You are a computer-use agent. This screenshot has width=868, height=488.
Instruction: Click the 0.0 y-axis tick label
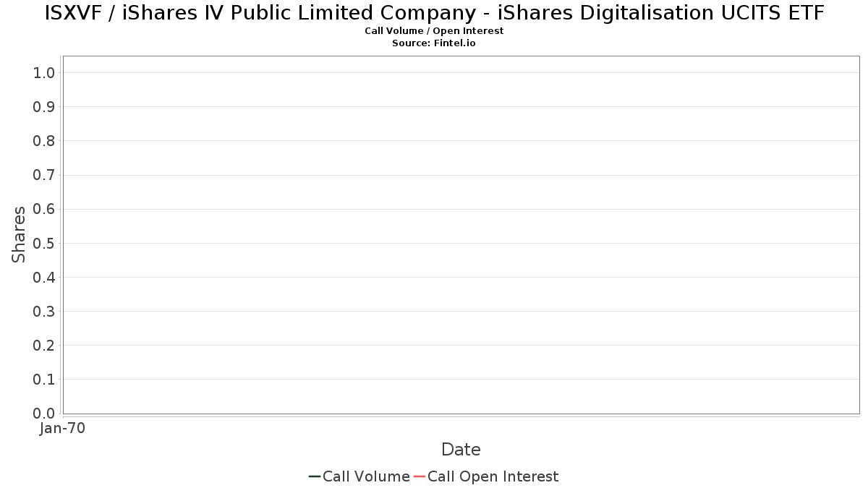click(x=44, y=414)
